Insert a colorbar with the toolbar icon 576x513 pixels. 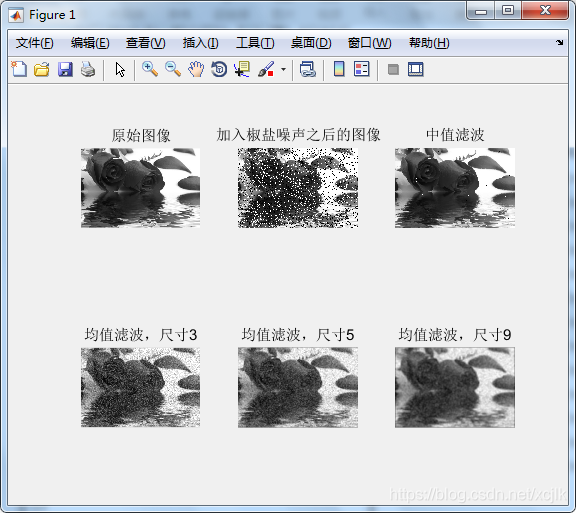click(x=339, y=69)
